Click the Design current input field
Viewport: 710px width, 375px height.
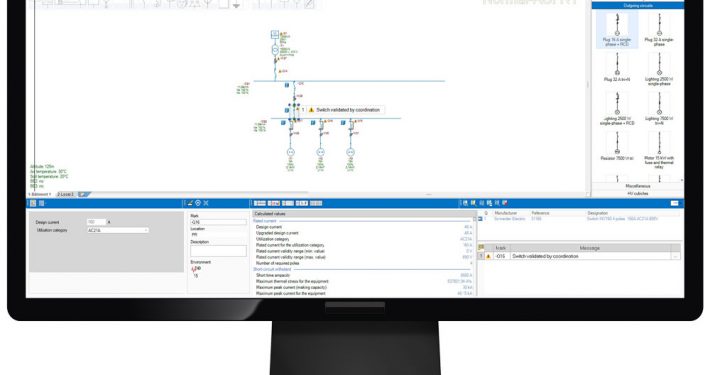(96, 222)
